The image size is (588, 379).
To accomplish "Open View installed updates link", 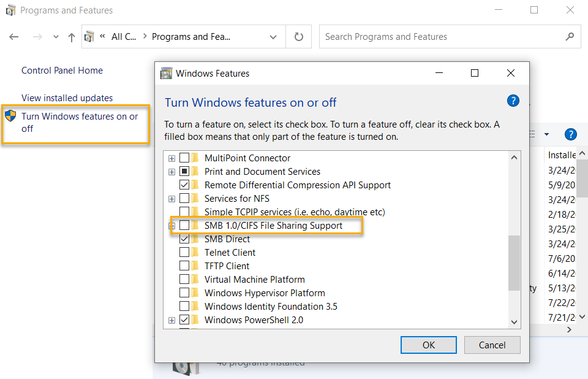I will pyautogui.click(x=67, y=98).
